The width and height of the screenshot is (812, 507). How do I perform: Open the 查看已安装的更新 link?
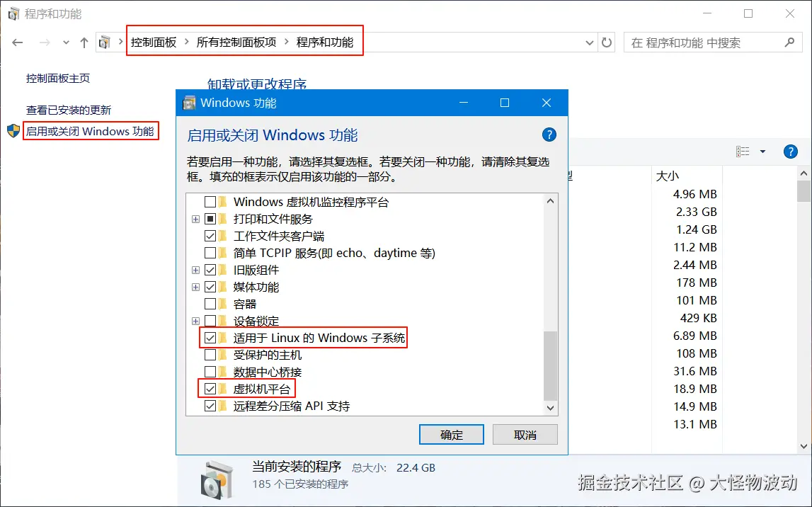point(69,110)
